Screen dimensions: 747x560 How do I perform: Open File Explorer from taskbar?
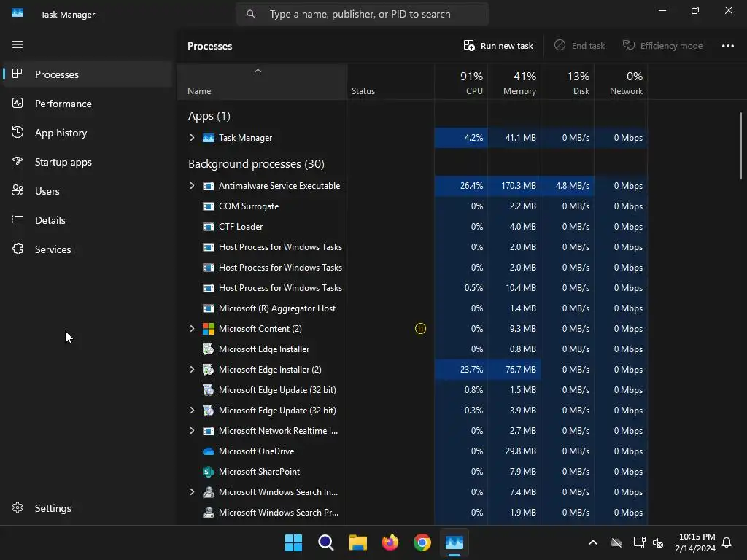click(x=357, y=542)
